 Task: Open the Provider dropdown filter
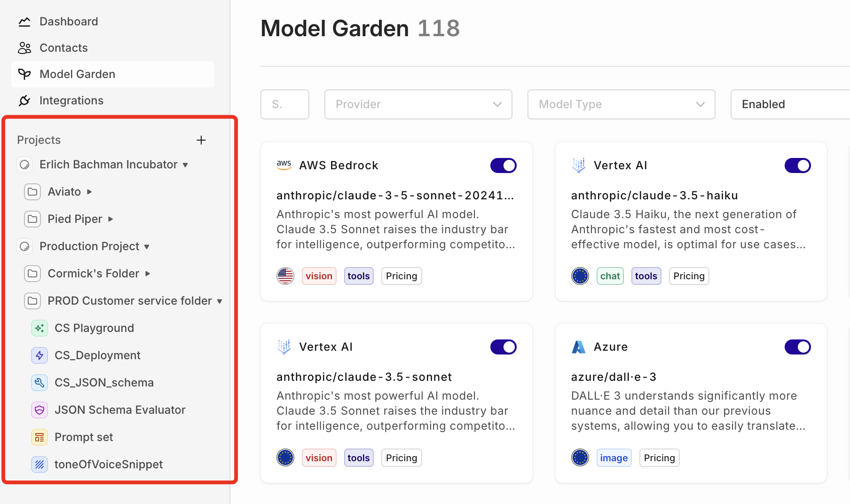tap(418, 104)
